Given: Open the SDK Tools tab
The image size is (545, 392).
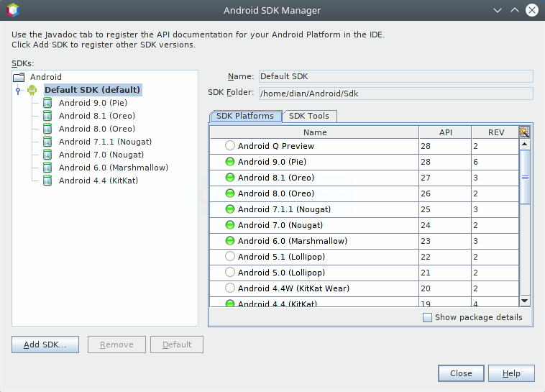Looking at the screenshot, I should 309,116.
